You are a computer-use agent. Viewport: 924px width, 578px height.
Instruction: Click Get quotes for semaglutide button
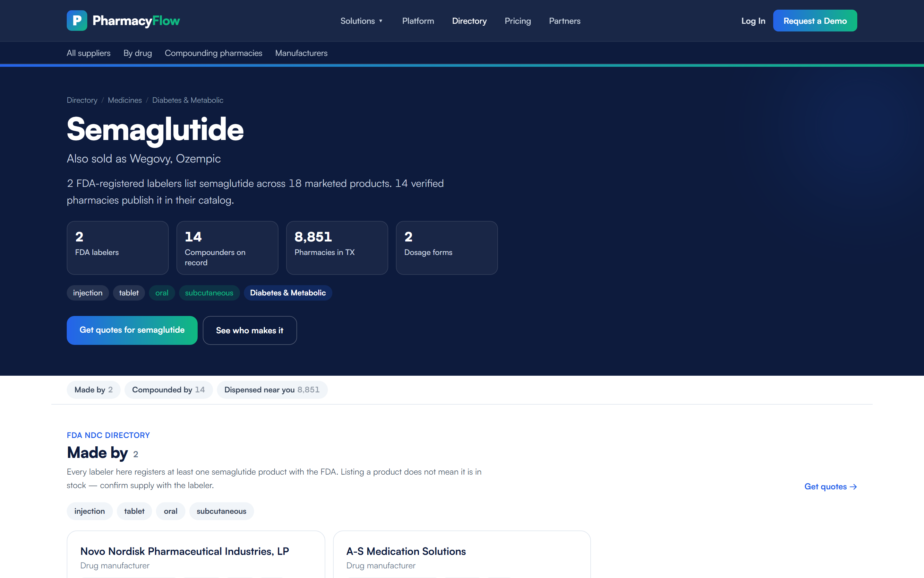pos(132,330)
